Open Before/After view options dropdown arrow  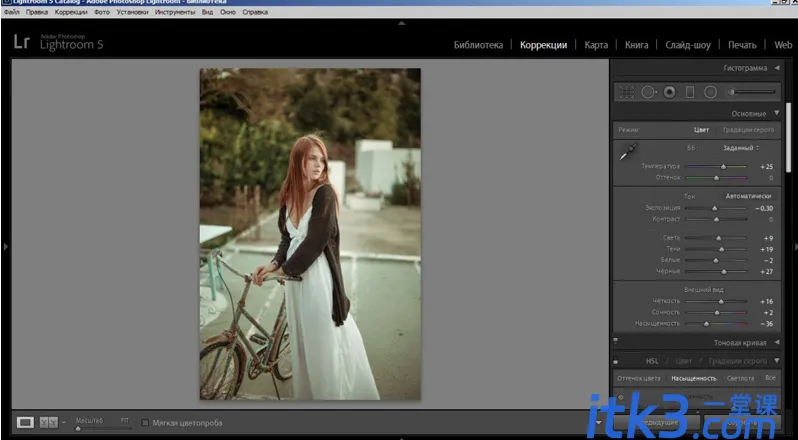64,423
